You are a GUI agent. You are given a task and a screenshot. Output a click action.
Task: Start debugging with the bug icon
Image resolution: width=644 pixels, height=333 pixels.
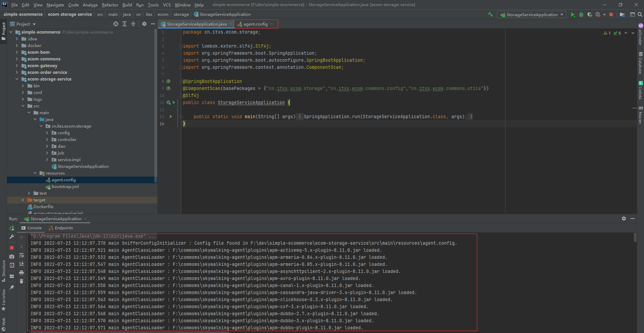click(581, 15)
